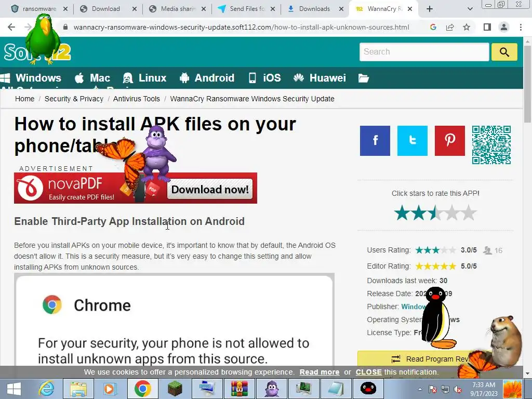Share on Pinterest
The height and width of the screenshot is (399, 532).
click(449, 141)
